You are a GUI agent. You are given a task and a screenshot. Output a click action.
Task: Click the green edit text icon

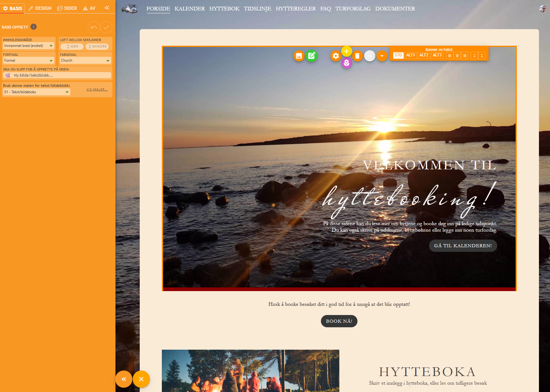pyautogui.click(x=311, y=56)
